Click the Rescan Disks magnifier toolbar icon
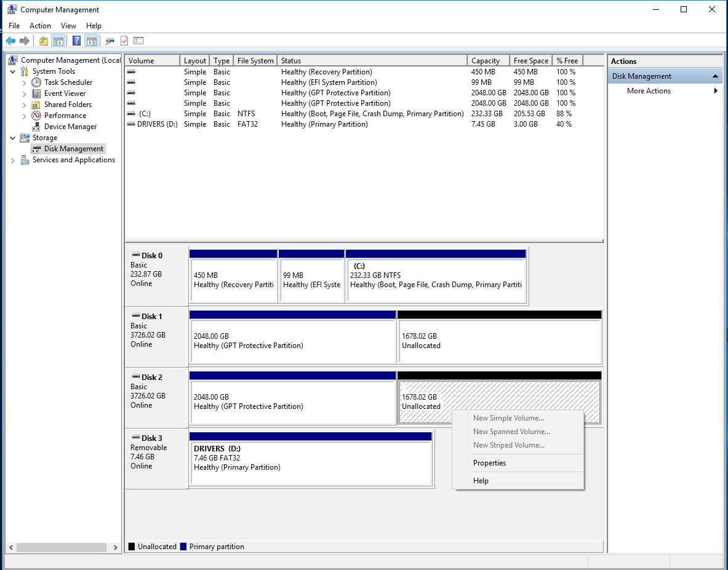 (110, 41)
